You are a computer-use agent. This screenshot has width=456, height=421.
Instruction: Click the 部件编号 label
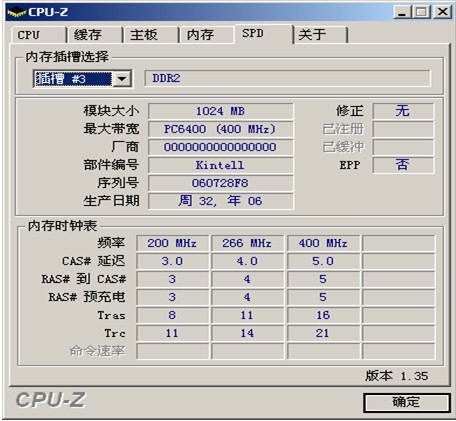click(111, 165)
